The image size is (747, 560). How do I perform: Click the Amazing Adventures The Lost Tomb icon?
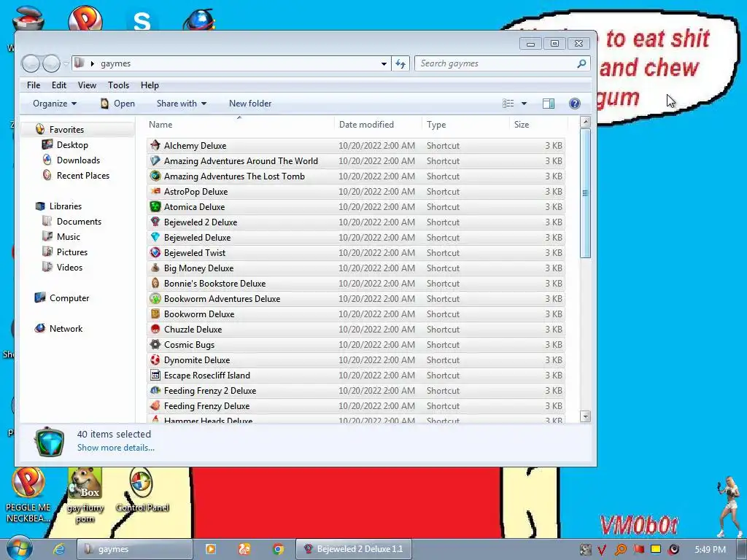155,176
